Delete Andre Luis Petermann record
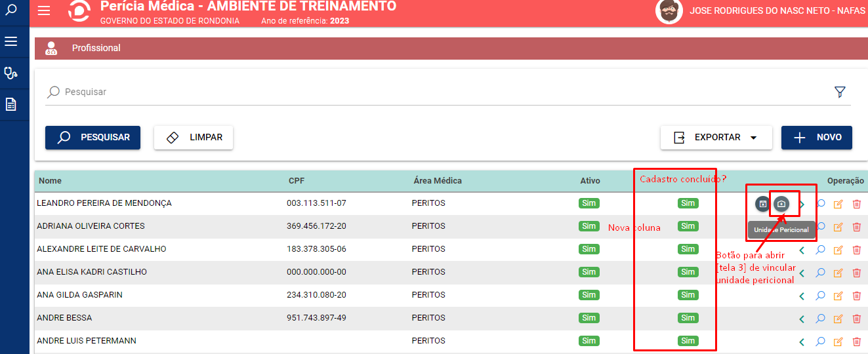 point(856,342)
